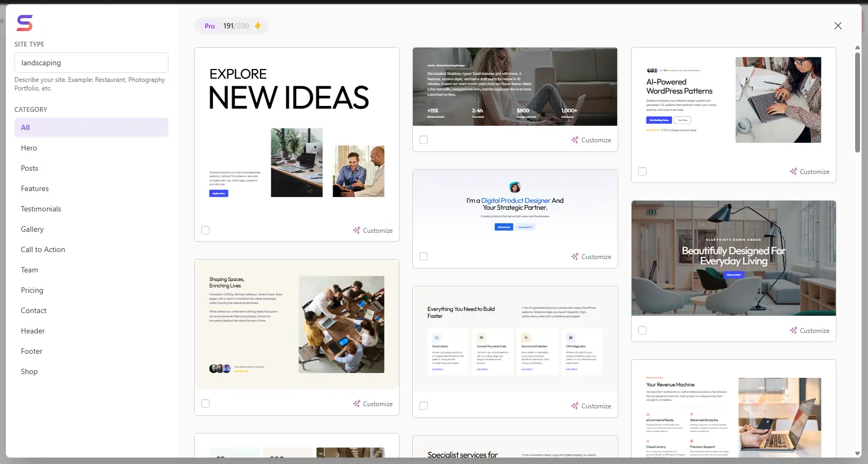
Task: Click sparkle icon on Beautifully Designed card
Action: point(794,331)
